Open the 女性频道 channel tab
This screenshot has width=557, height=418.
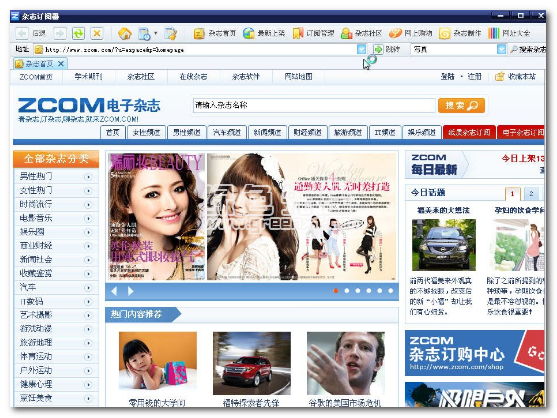coord(146,132)
